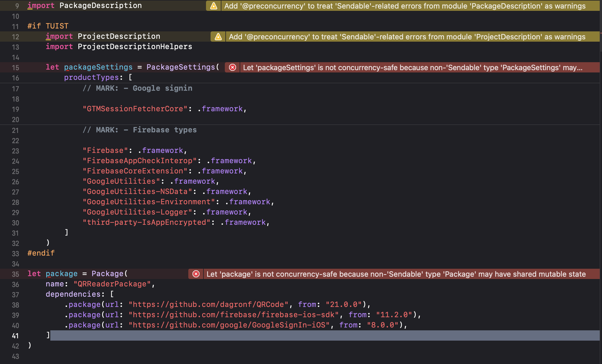602x364 pixels.
Task: Open the 'package' not concurrency-safe error message
Action: 396,274
